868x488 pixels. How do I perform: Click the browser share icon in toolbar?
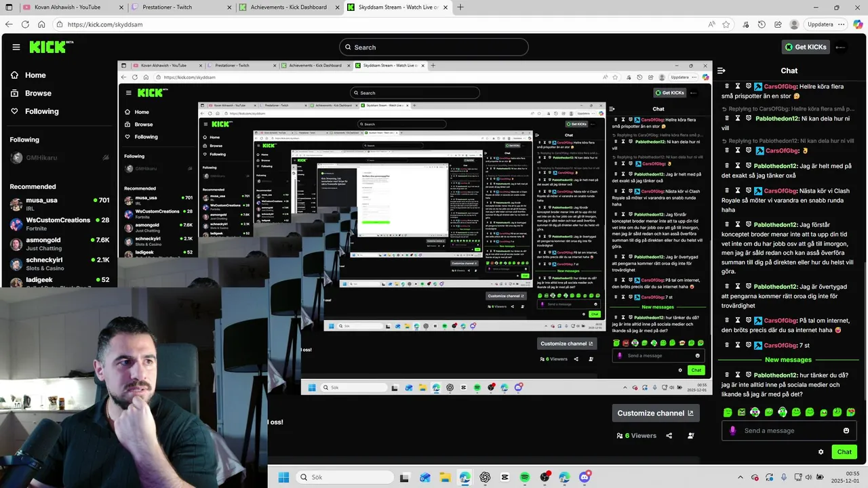777,24
